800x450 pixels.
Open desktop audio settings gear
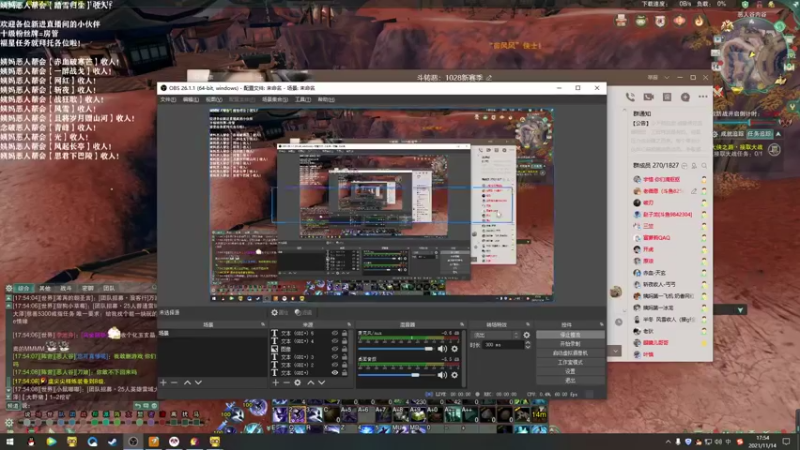(454, 375)
